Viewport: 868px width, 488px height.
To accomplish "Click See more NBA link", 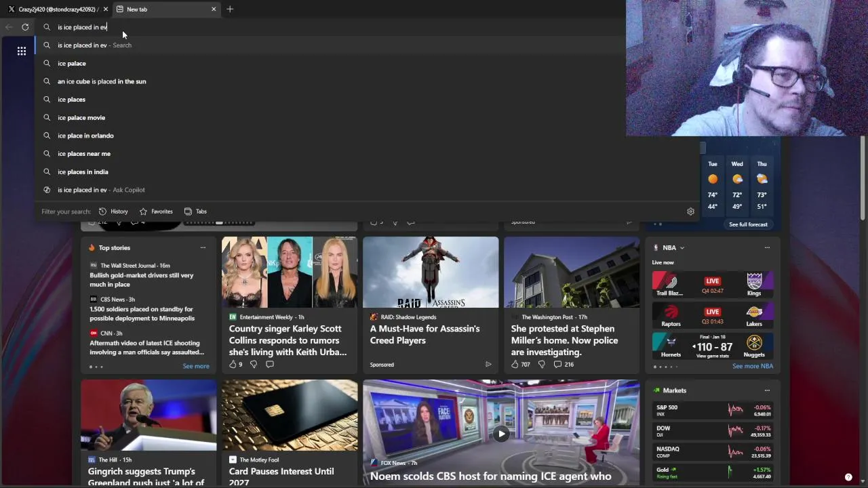I will coord(753,366).
